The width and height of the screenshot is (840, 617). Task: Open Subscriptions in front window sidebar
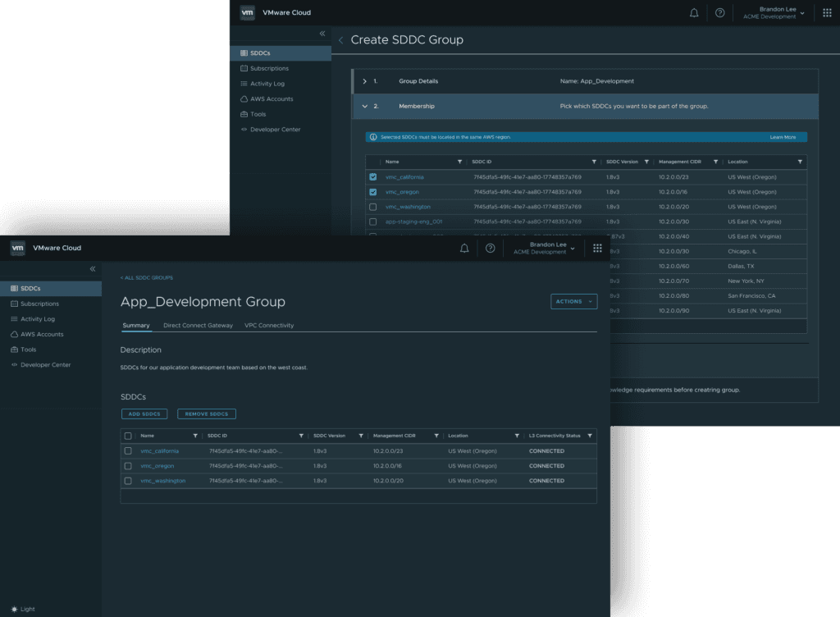pos(39,304)
